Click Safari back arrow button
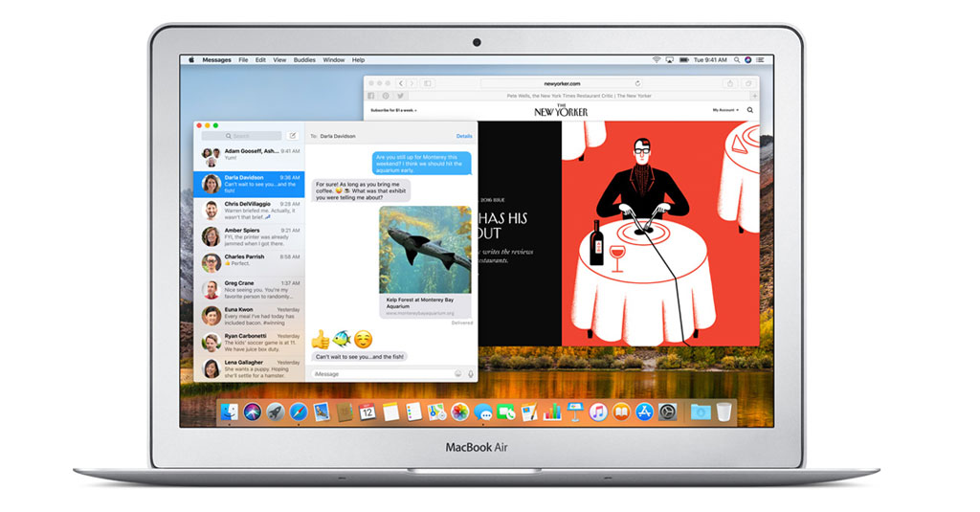 [x=401, y=83]
